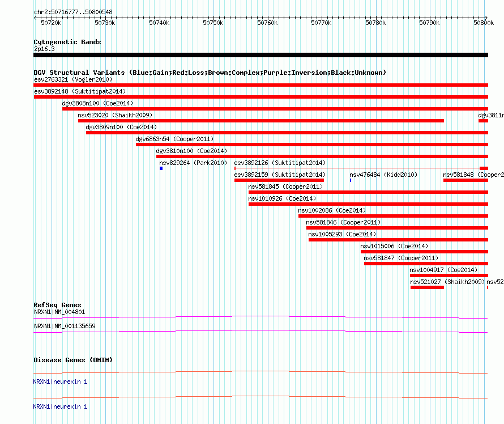Click the 50800k ruler tick label

click(x=484, y=23)
